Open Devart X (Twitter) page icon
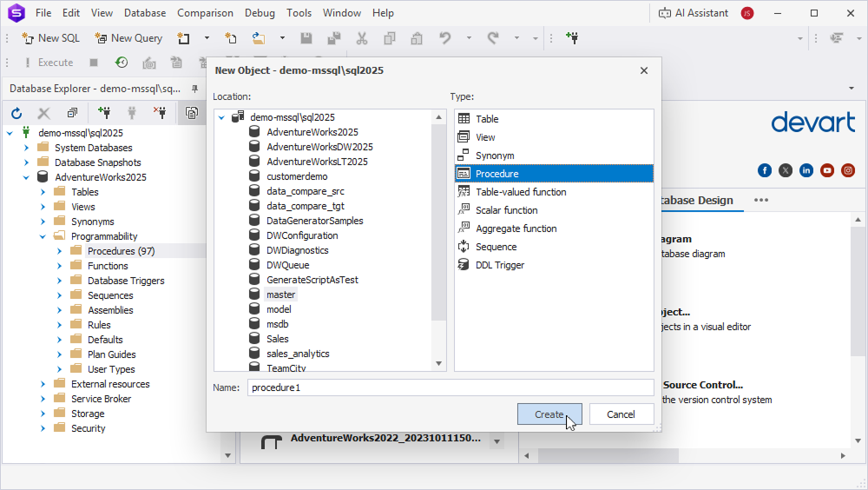The height and width of the screenshot is (490, 868). [x=786, y=171]
